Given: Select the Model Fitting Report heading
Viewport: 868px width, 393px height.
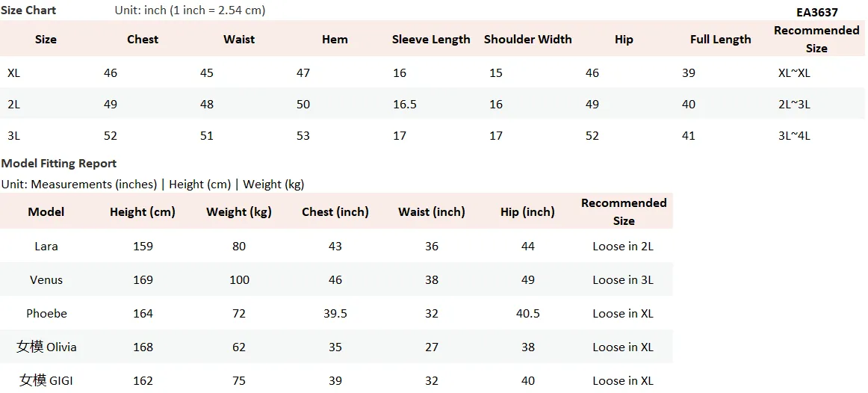Looking at the screenshot, I should [x=59, y=164].
